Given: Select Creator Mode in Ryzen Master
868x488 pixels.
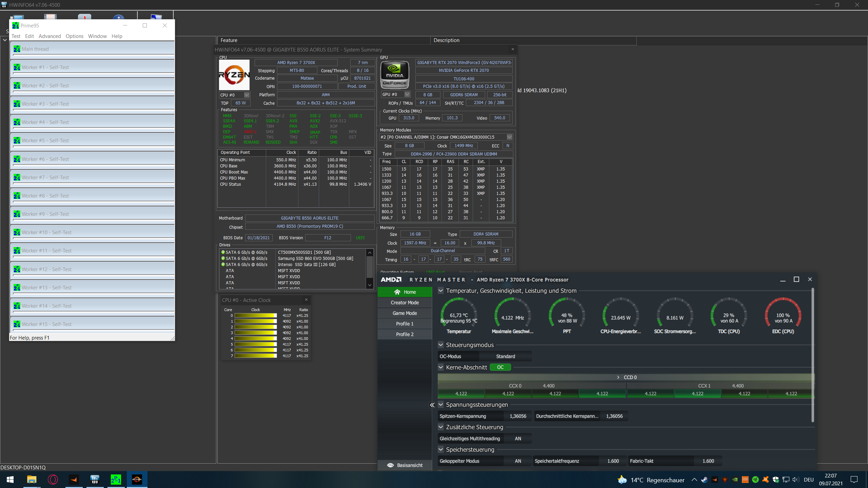Looking at the screenshot, I should click(405, 303).
